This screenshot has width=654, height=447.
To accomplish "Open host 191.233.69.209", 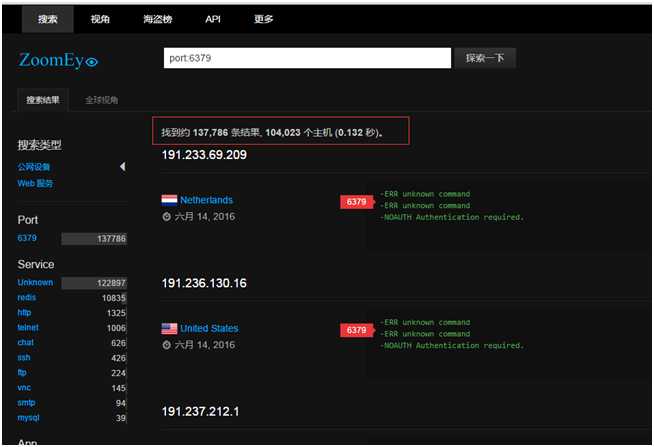I will [204, 155].
